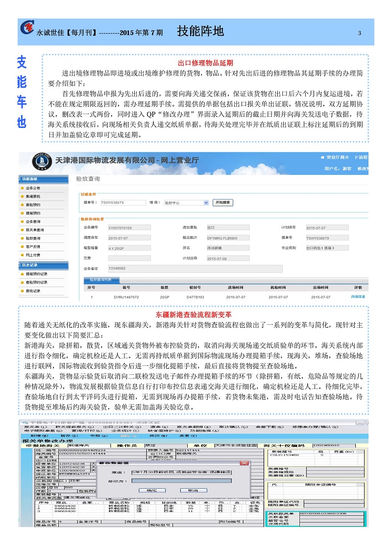This screenshot has width=392, height=554.
Task: Close the 修改数据值 dialog with red X
Action: coord(244,462)
